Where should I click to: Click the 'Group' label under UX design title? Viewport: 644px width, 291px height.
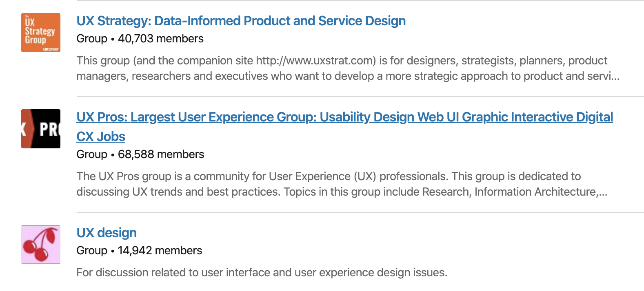pyautogui.click(x=92, y=251)
